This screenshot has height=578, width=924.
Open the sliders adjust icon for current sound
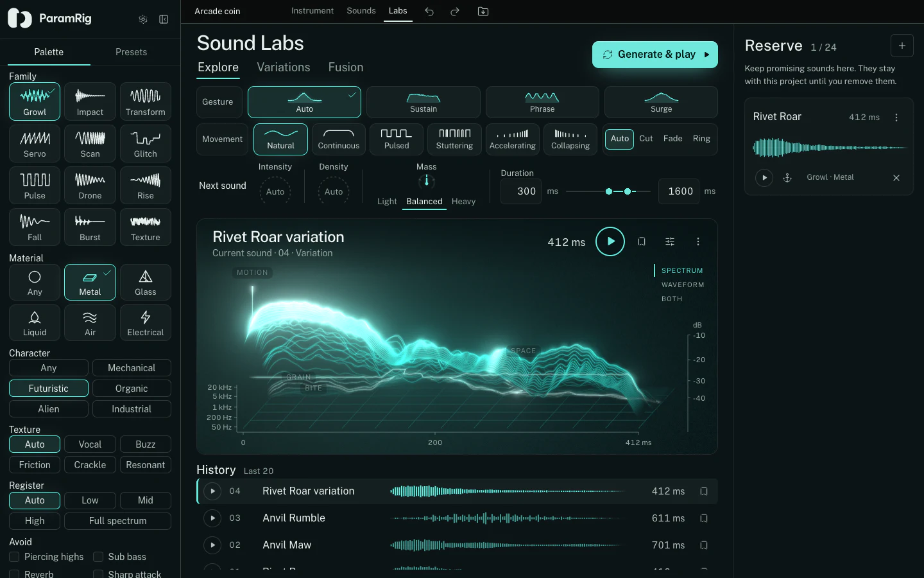coord(670,241)
